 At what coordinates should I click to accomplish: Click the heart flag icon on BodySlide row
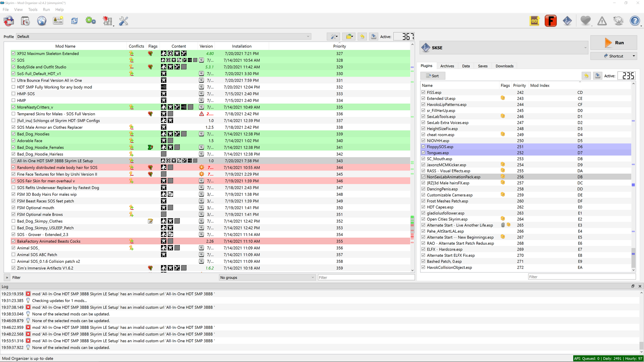tap(150, 67)
